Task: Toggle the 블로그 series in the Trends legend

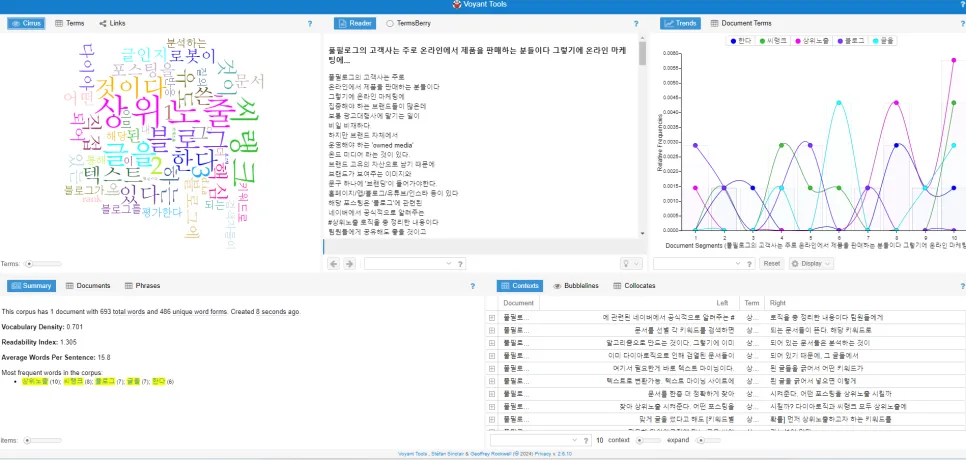Action: (x=851, y=41)
